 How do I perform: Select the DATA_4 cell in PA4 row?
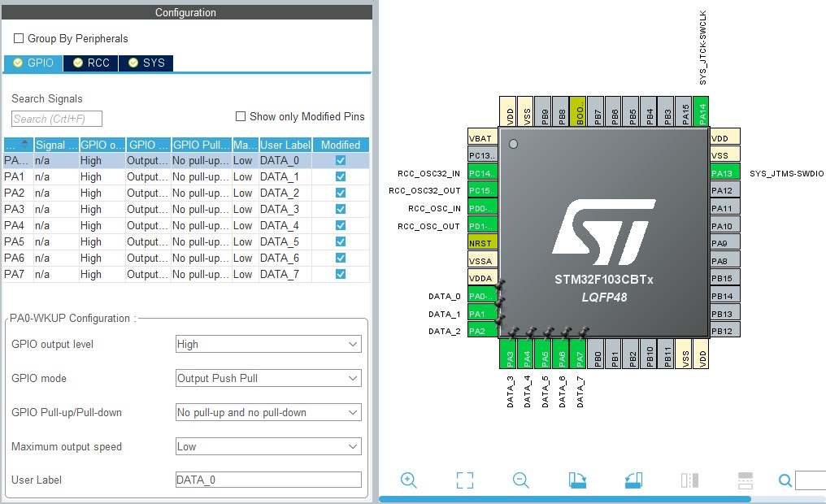pyautogui.click(x=285, y=225)
